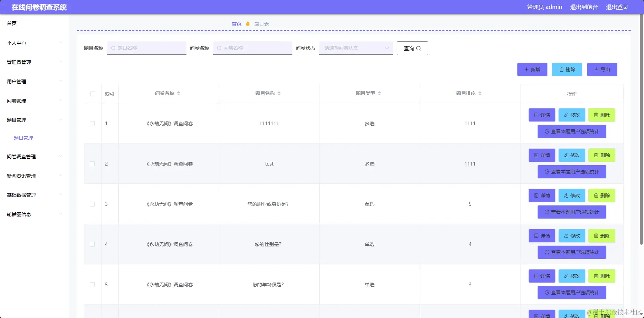Click 退出登录 in top bar
Screen dimensions: 644x318
(617, 7)
